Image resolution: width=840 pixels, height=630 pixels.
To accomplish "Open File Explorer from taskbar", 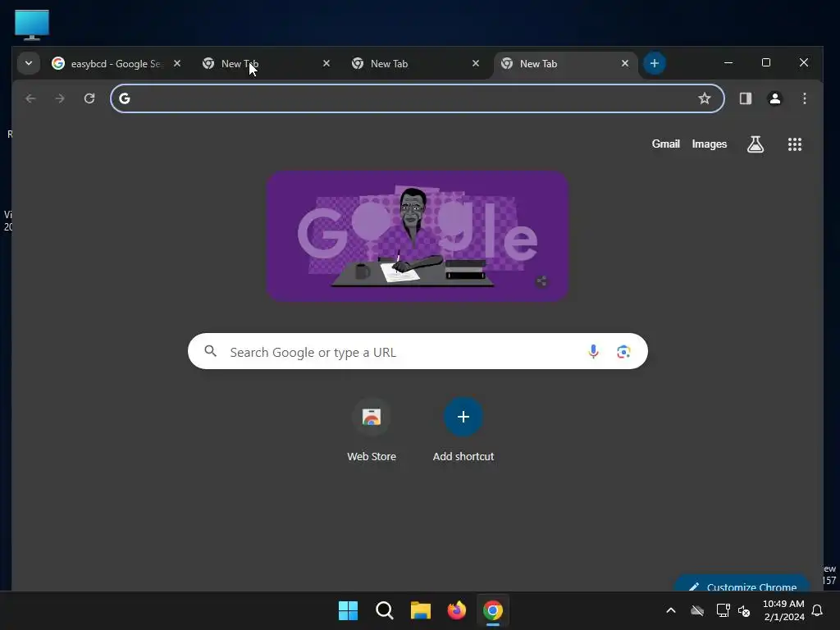I will point(421,610).
